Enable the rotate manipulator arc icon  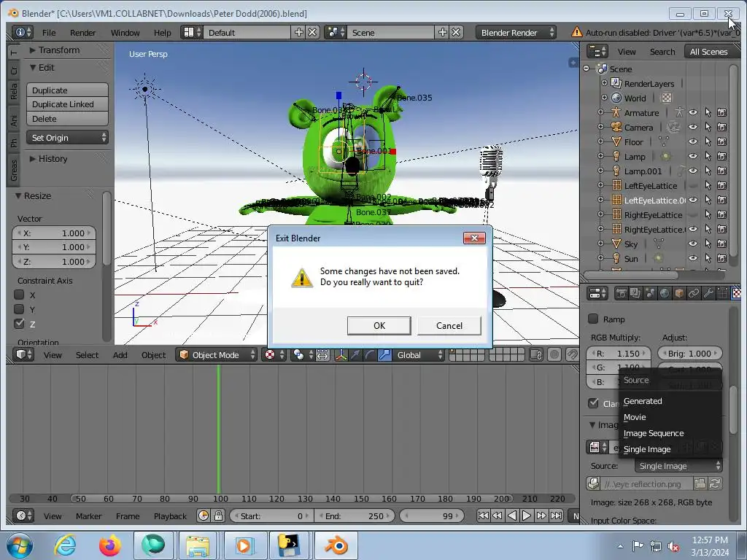click(370, 355)
